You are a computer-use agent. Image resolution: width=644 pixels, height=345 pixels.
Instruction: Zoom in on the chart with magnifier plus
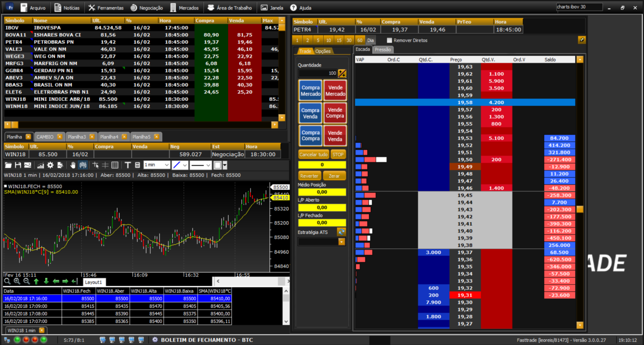tap(17, 282)
